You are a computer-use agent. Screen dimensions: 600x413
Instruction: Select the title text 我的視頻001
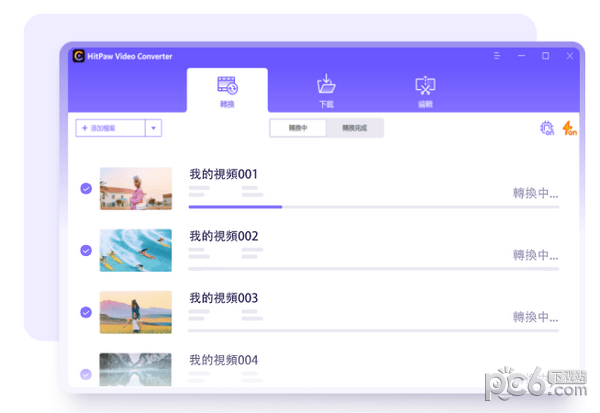click(224, 175)
